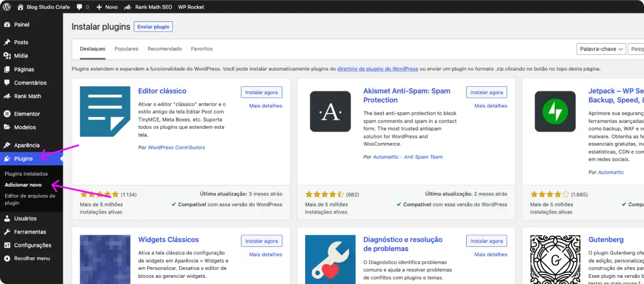644x284 pixels.
Task: Click the Mídia sidebar icon
Action: coord(7,56)
